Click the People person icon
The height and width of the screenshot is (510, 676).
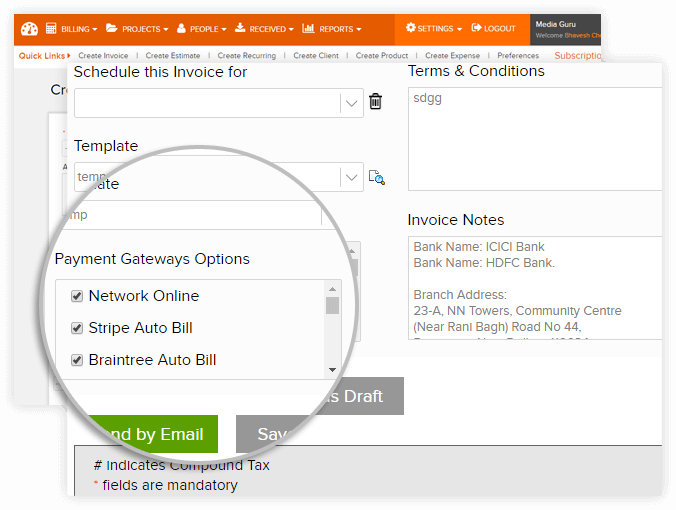click(182, 28)
